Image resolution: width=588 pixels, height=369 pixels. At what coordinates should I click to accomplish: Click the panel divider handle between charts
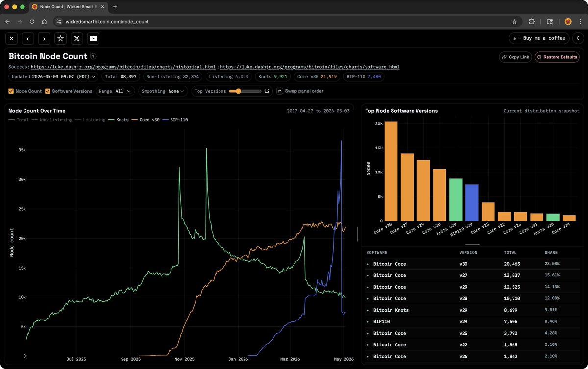pos(357,234)
